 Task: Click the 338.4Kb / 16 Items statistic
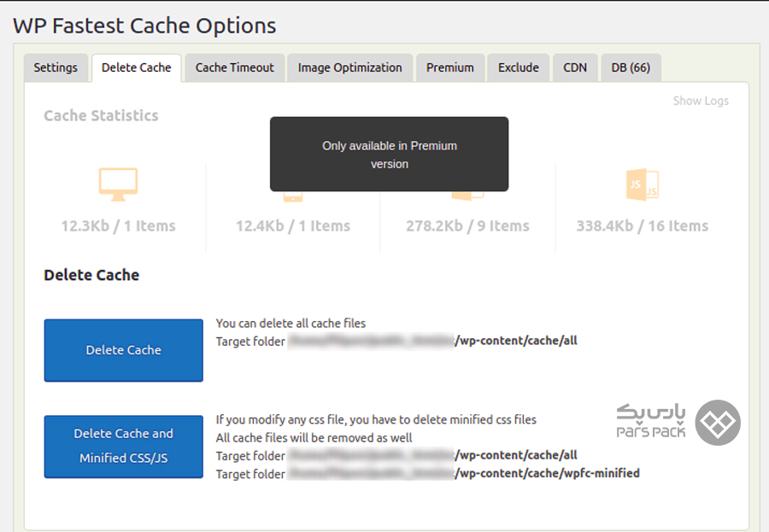[643, 226]
